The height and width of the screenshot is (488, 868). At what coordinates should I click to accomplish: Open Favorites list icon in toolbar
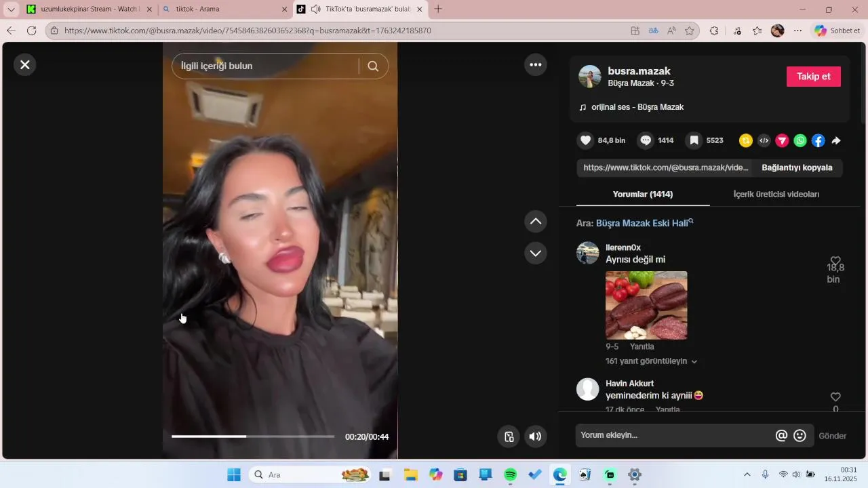coord(757,30)
